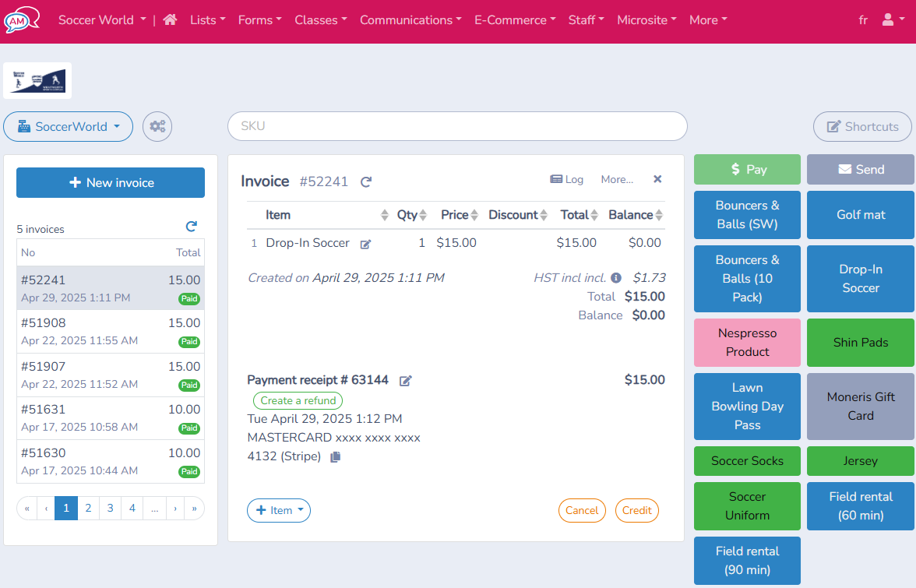Image resolution: width=916 pixels, height=588 pixels.
Task: Expand the More navigation menu
Action: pos(708,19)
